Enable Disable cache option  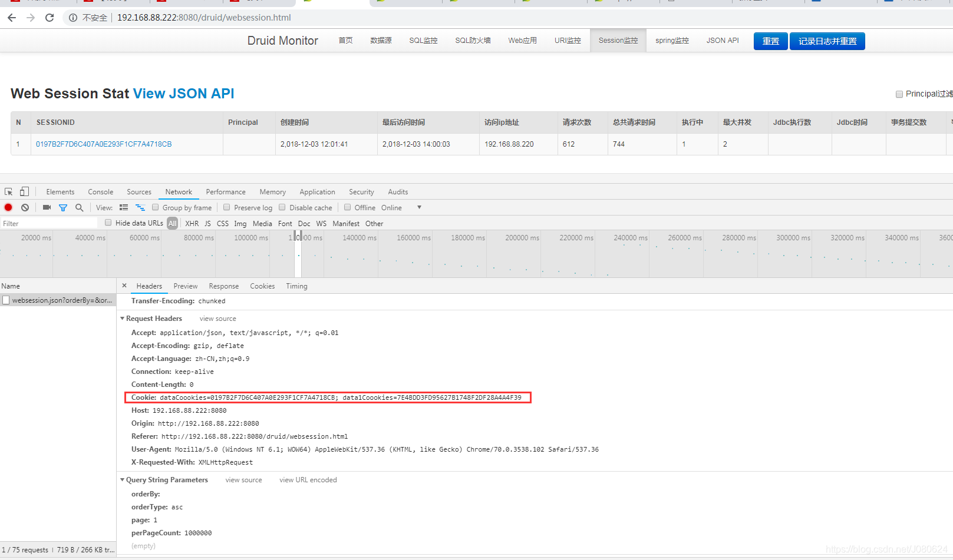point(282,207)
